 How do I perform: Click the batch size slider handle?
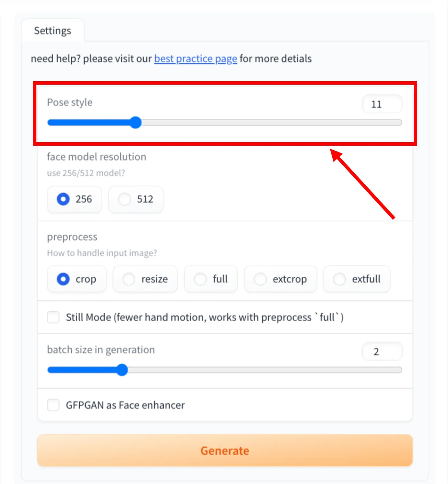pos(122,370)
